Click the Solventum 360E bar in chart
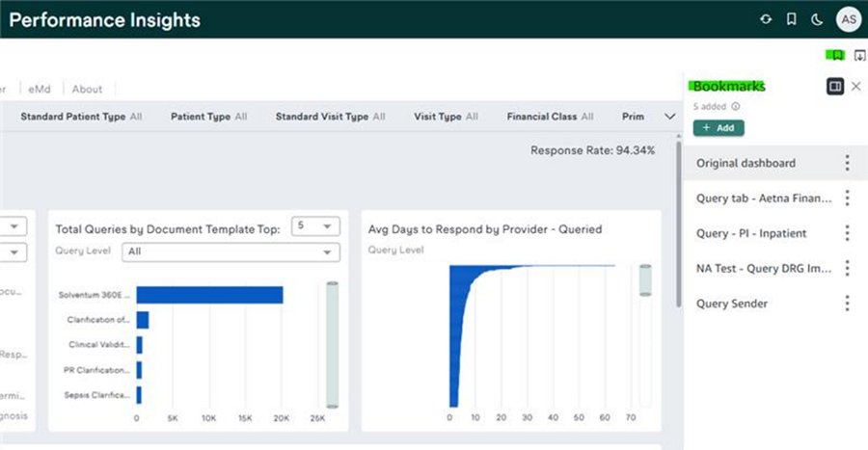The image size is (868, 450). coord(210,295)
